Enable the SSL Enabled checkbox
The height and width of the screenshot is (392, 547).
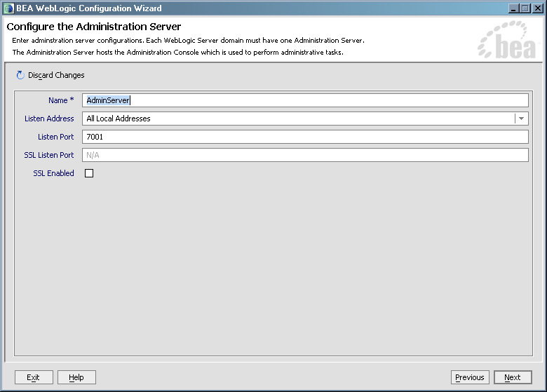(89, 173)
